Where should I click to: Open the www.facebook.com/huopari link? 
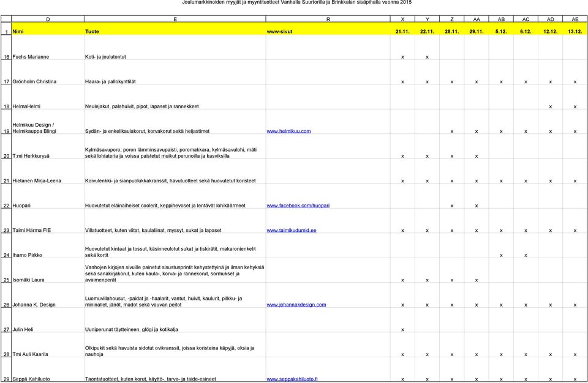click(298, 206)
